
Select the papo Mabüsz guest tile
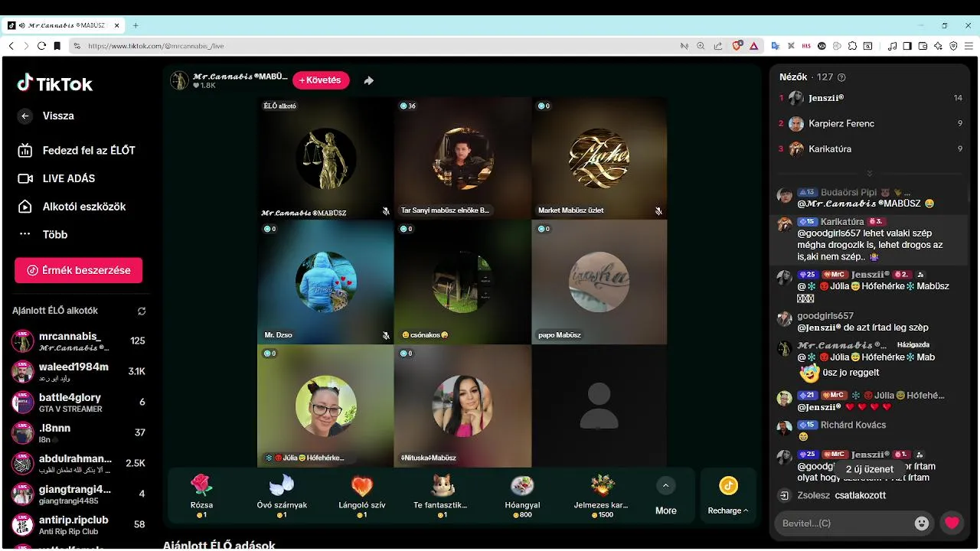click(599, 282)
